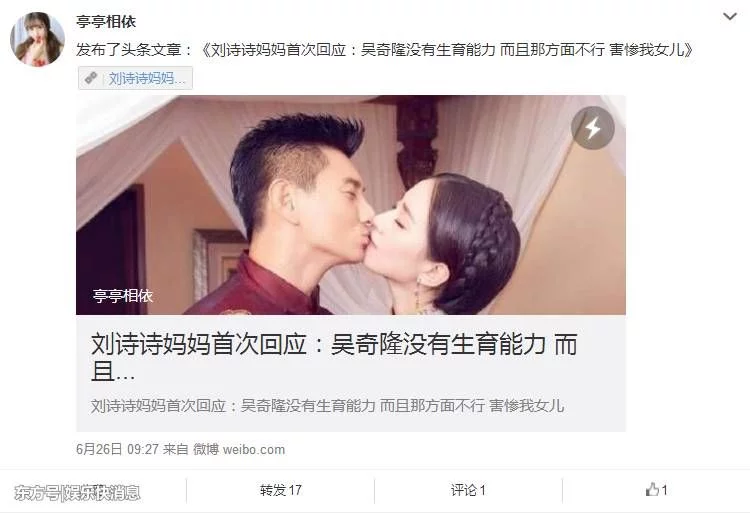Click the 亭亭相依 profile avatar
750x513 pixels.
coord(37,39)
